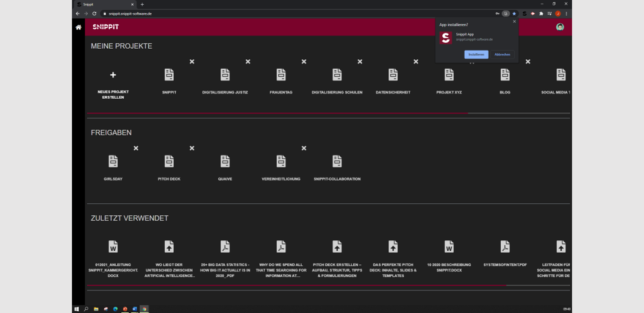Click the taskbar search icon
Viewport: 644px width, 313px height.
pos(86,309)
